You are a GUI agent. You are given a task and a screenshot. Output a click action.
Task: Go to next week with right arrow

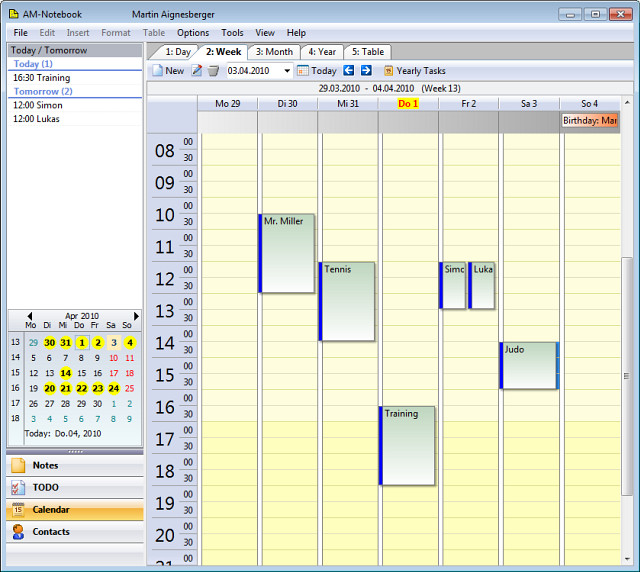[x=366, y=70]
